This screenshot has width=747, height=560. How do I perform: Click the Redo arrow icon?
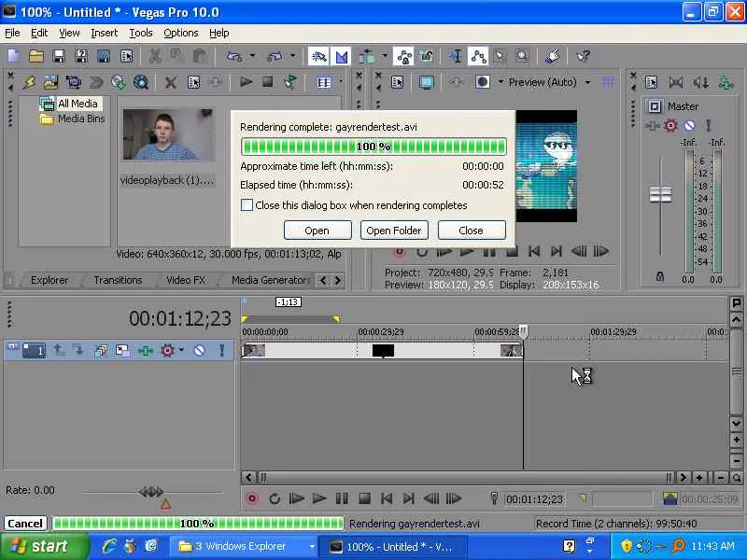tap(275, 56)
